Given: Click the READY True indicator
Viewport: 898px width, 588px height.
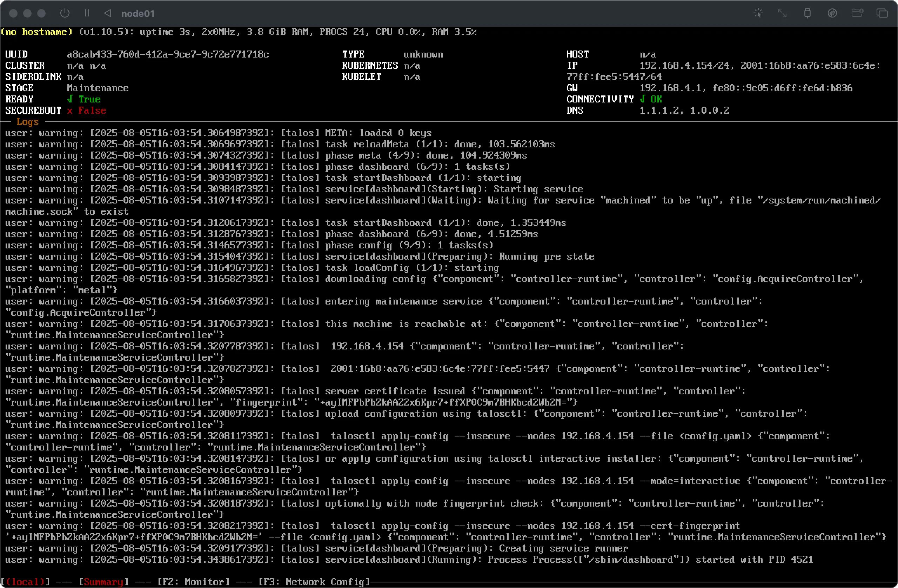Looking at the screenshot, I should (85, 99).
